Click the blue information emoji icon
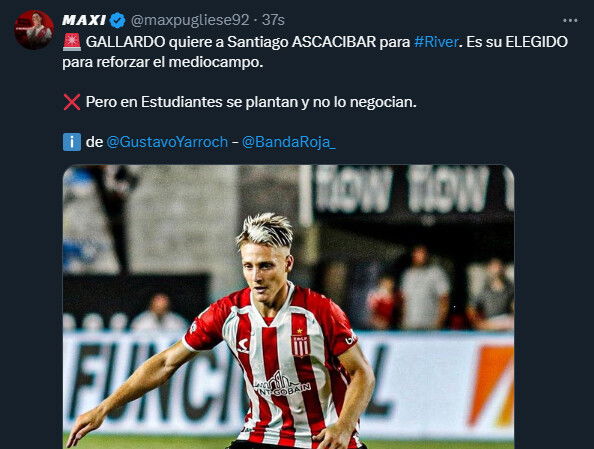Image resolution: width=594 pixels, height=449 pixels. point(72,142)
